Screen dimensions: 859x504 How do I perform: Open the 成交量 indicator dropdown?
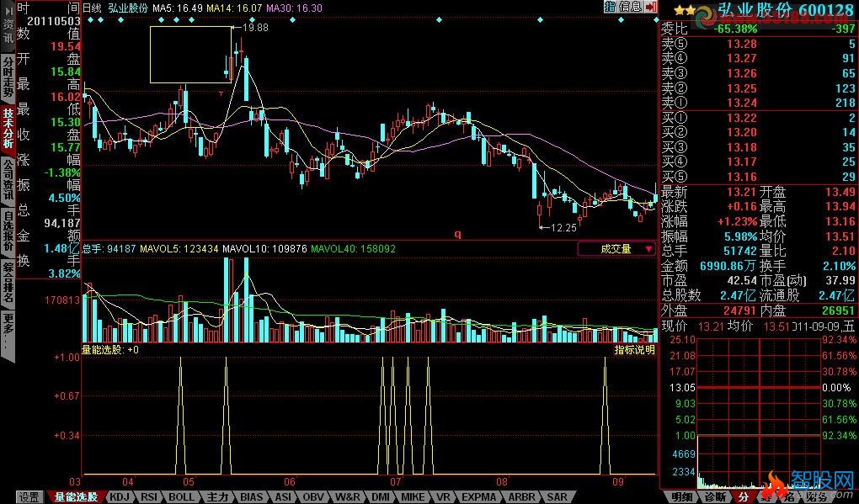616,249
